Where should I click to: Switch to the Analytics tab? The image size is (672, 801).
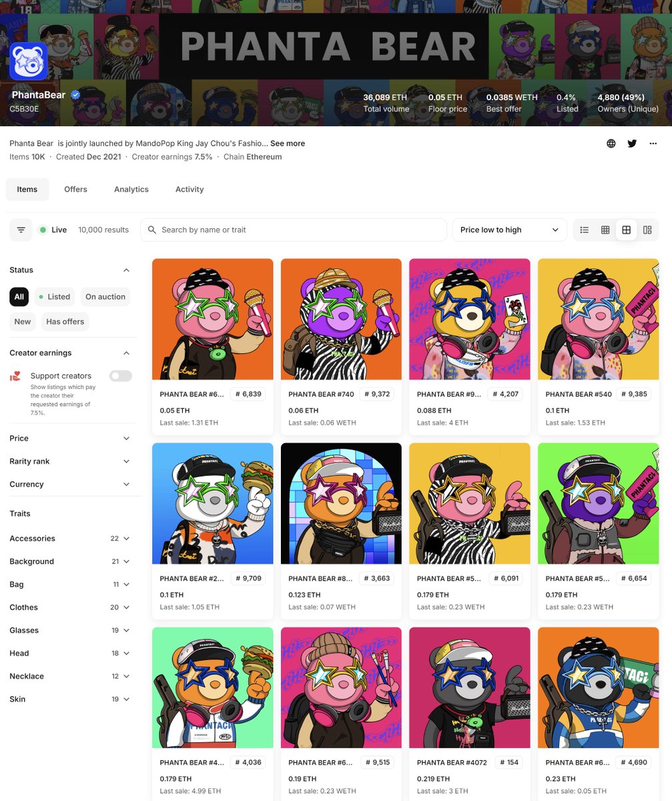click(x=131, y=190)
